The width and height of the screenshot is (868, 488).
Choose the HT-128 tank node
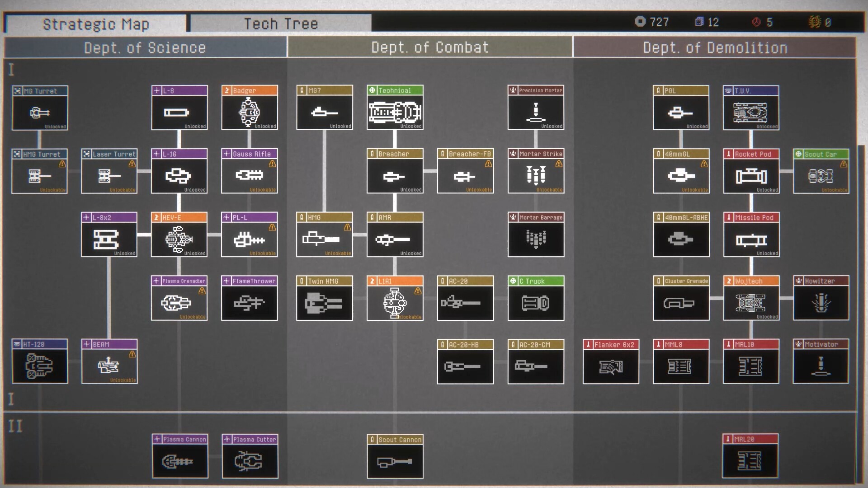tap(40, 361)
